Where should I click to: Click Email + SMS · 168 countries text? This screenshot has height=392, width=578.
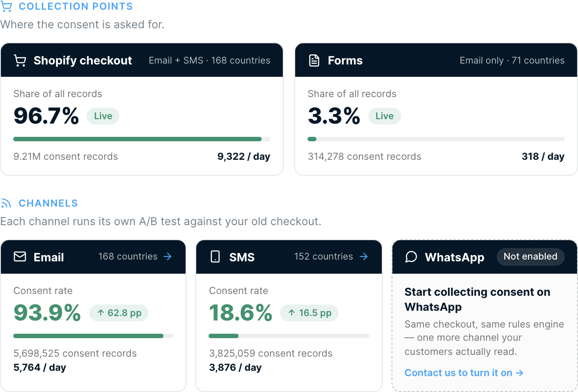[209, 60]
